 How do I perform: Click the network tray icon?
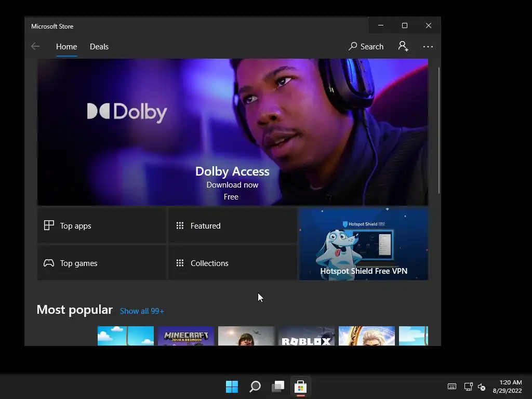[469, 387]
